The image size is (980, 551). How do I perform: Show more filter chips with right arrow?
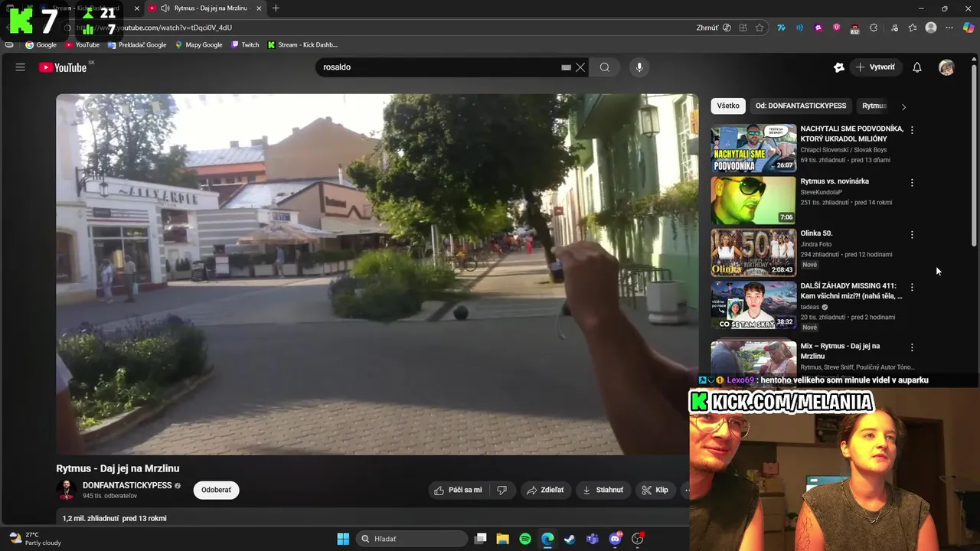[903, 106]
